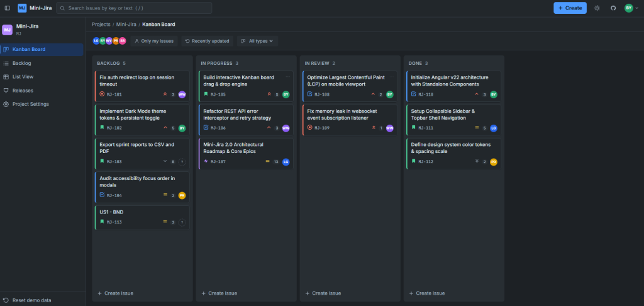Screen dimensions: 644x306
Task: Click low priority chevron on MJ-103
Action: coord(165,162)
